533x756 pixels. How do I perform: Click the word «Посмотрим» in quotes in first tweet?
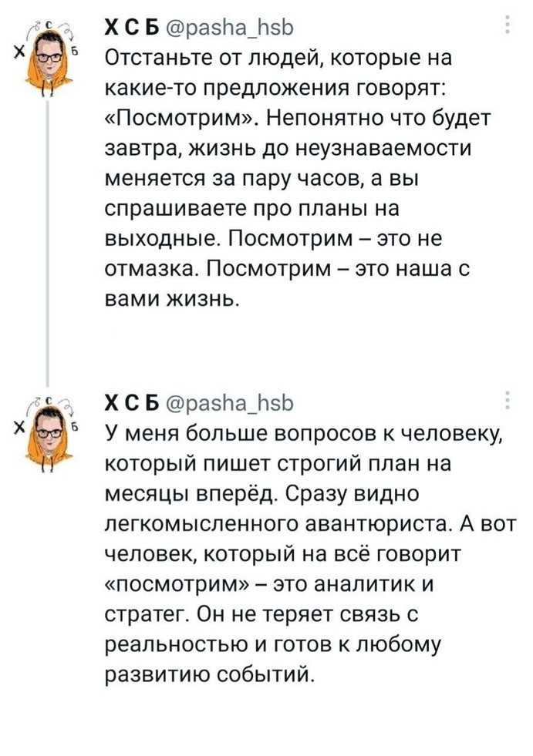[180, 119]
